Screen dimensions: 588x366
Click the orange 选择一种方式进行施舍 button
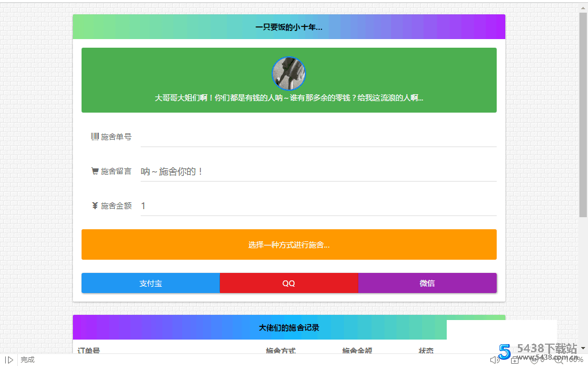[289, 244]
